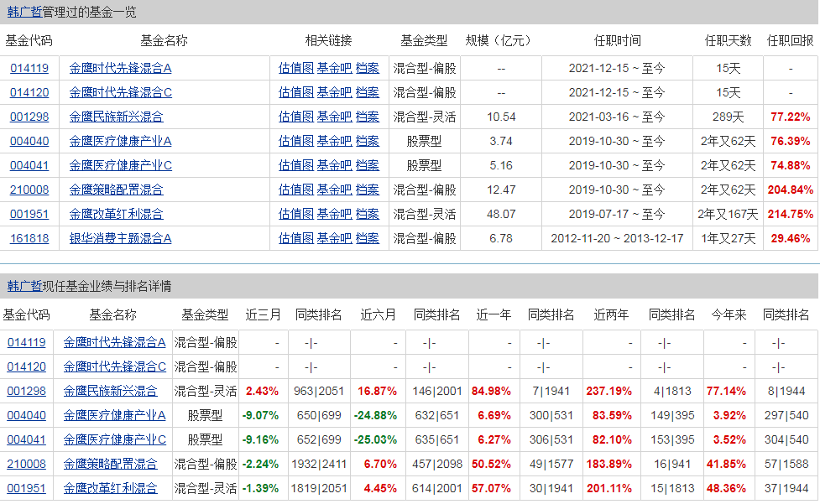The image size is (820, 504).
Task: Open 金鹰医疗健康产业A in the top table
Action: 120,141
